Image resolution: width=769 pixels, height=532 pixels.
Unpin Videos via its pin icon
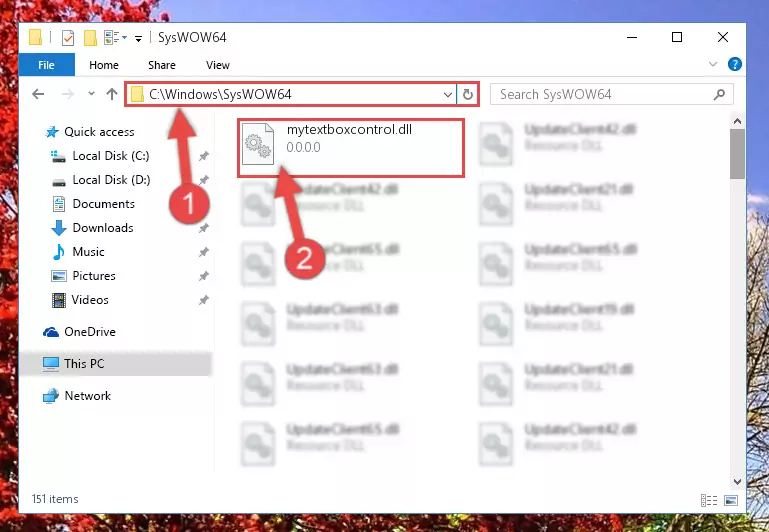pyautogui.click(x=204, y=300)
